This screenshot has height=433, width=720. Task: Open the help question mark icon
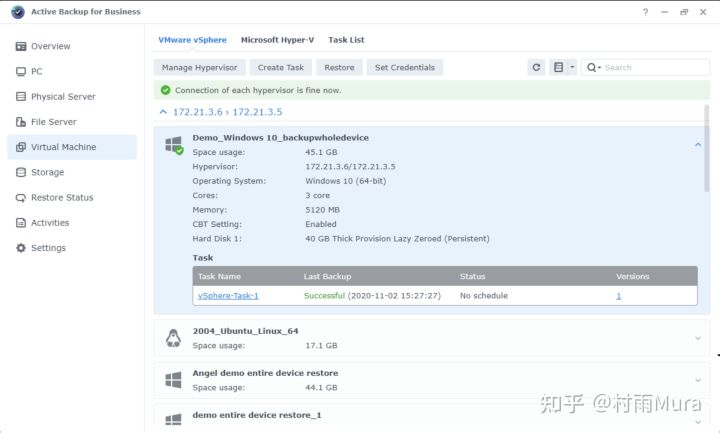tap(645, 12)
